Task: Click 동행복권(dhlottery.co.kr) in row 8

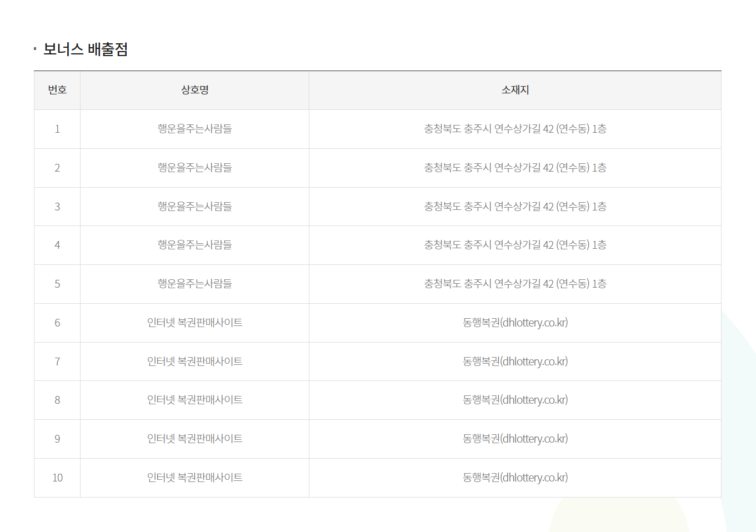Action: tap(515, 400)
